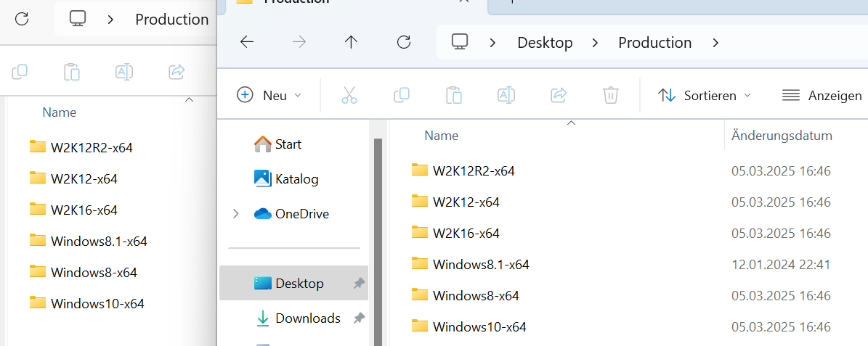Select Windows8-x64 folder in back window
Screen dimensions: 868x346
[x=83, y=273]
